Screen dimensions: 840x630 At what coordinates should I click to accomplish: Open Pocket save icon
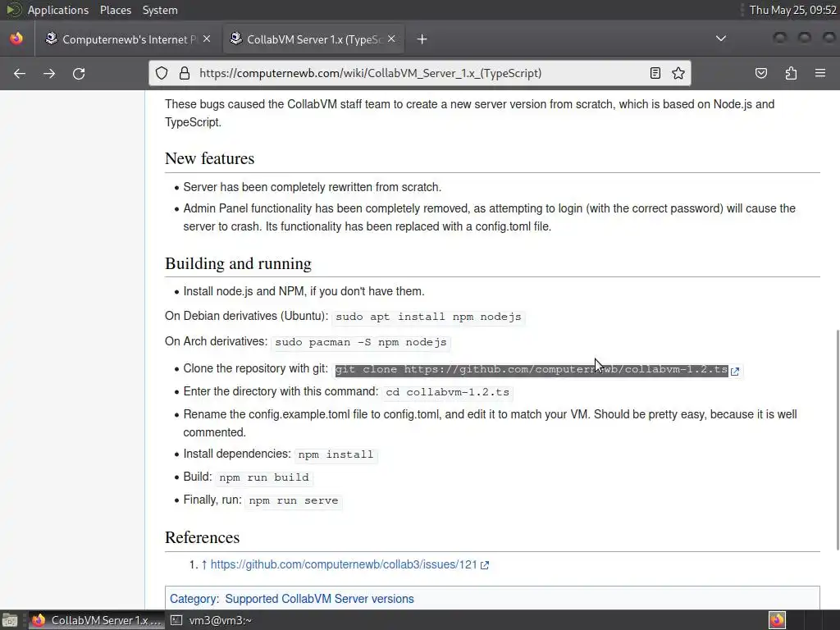(760, 73)
